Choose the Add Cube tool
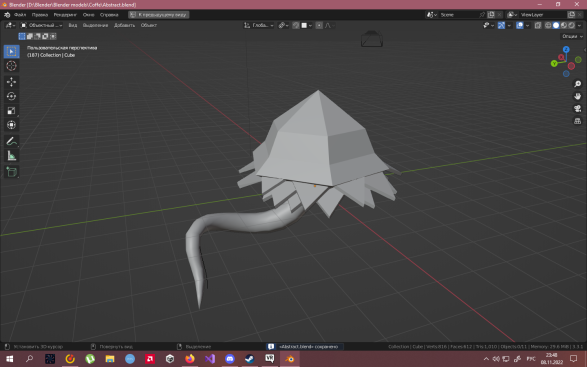Screen dimensions: 587x367 coord(11,172)
